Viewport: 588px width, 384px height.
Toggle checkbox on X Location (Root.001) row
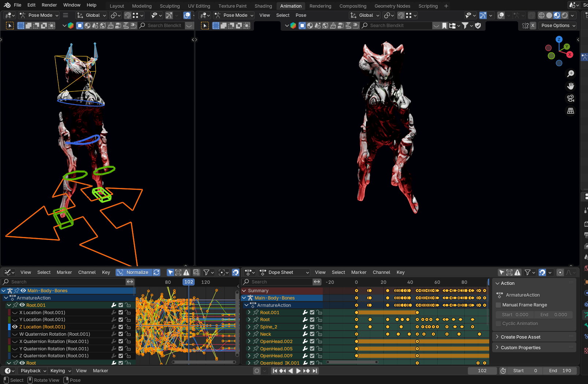pyautogui.click(x=121, y=313)
